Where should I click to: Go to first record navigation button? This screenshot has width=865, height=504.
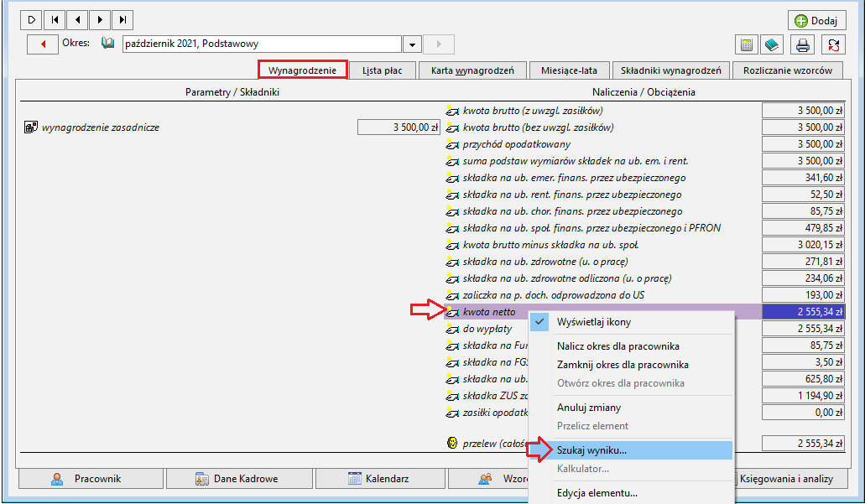(55, 20)
